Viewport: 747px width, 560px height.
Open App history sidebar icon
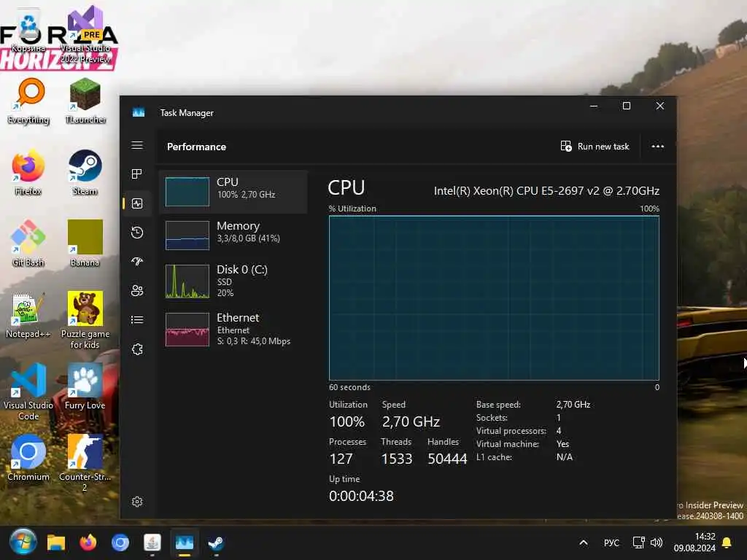(x=137, y=233)
